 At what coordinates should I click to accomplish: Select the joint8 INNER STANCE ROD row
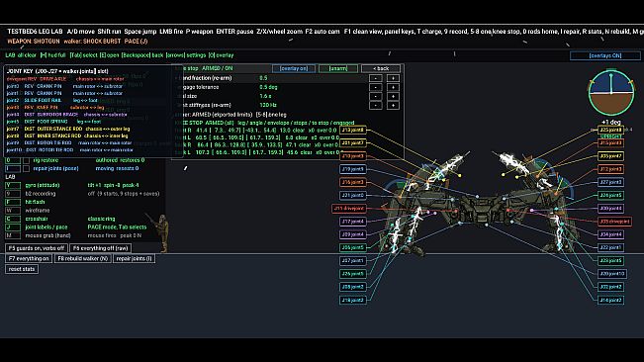pyautogui.click(x=67, y=136)
